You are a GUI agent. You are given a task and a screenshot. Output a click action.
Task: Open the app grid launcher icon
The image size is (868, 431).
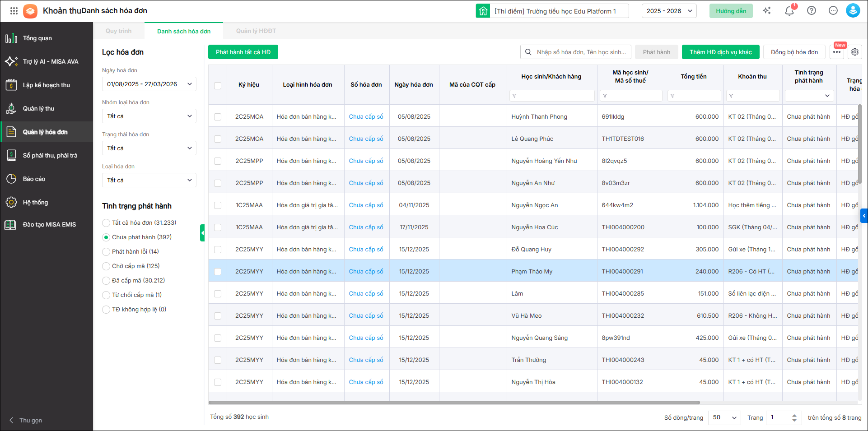click(x=14, y=11)
